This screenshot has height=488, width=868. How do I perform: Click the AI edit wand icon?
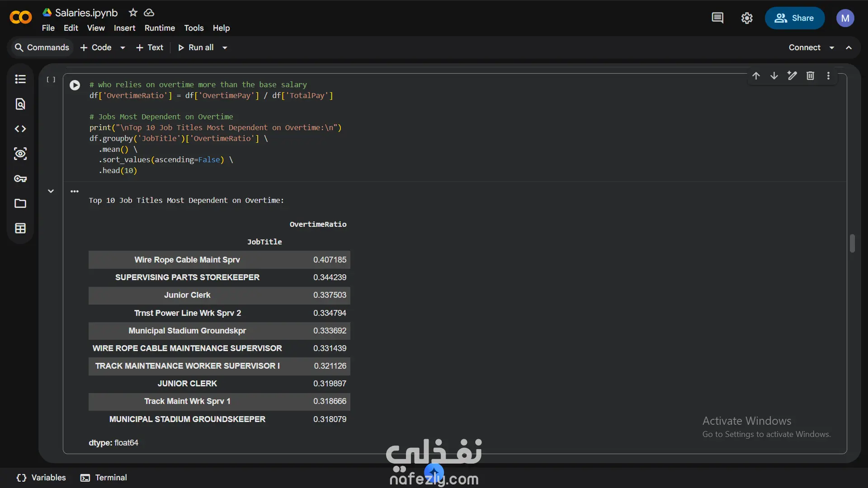(x=792, y=75)
